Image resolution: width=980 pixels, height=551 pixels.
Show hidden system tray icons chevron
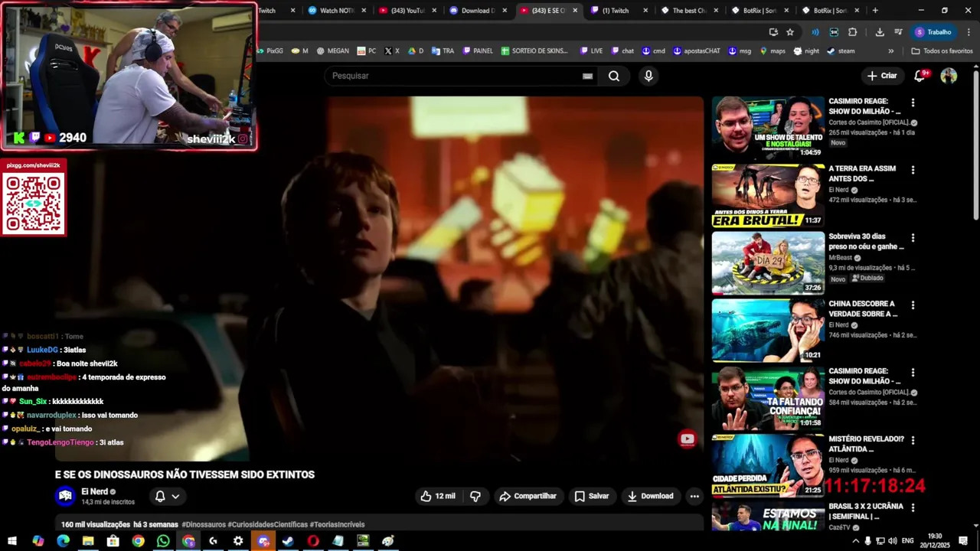(855, 541)
